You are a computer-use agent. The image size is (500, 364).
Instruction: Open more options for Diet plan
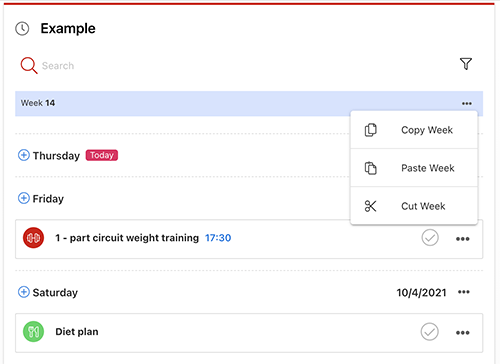[x=463, y=333]
